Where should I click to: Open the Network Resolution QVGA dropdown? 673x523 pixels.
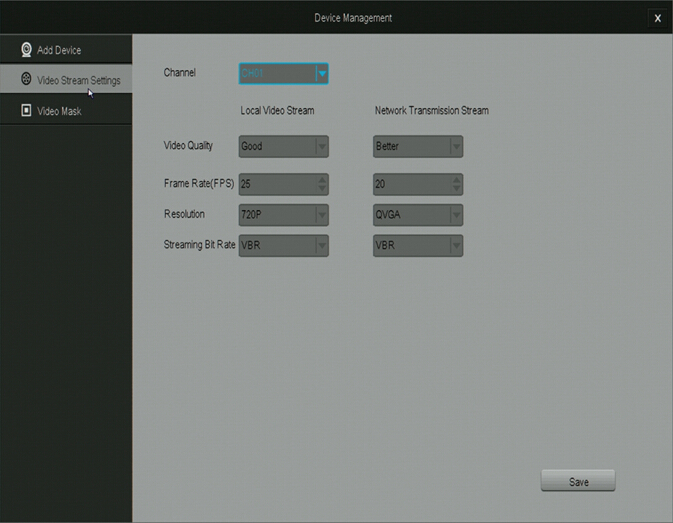[418, 215]
